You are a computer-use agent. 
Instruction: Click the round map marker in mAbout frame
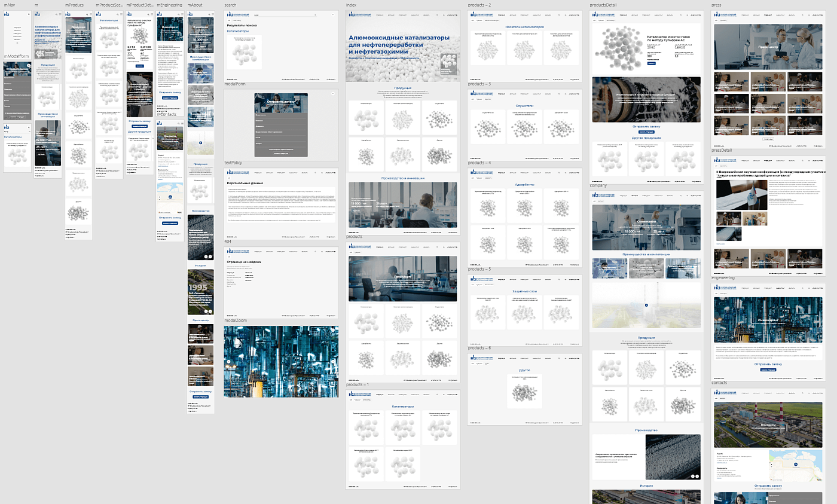click(x=200, y=143)
